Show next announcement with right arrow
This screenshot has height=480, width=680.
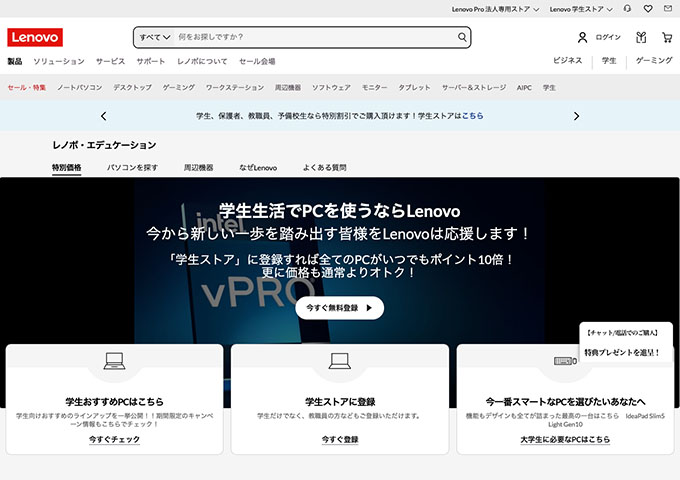coord(576,116)
